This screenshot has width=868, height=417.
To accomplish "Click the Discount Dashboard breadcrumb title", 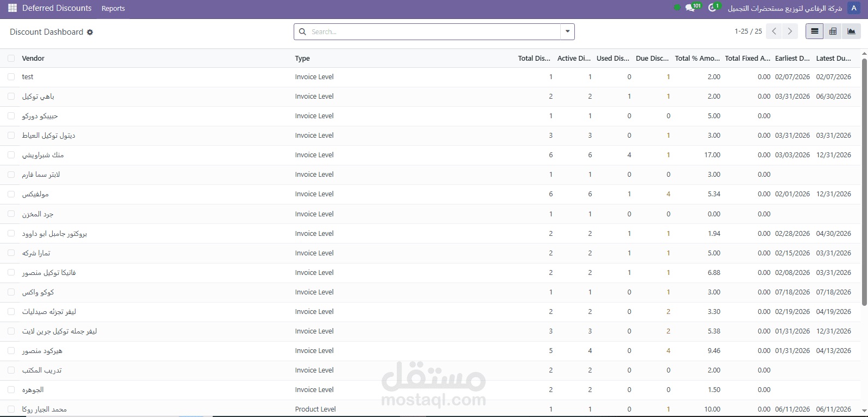I will point(47,32).
